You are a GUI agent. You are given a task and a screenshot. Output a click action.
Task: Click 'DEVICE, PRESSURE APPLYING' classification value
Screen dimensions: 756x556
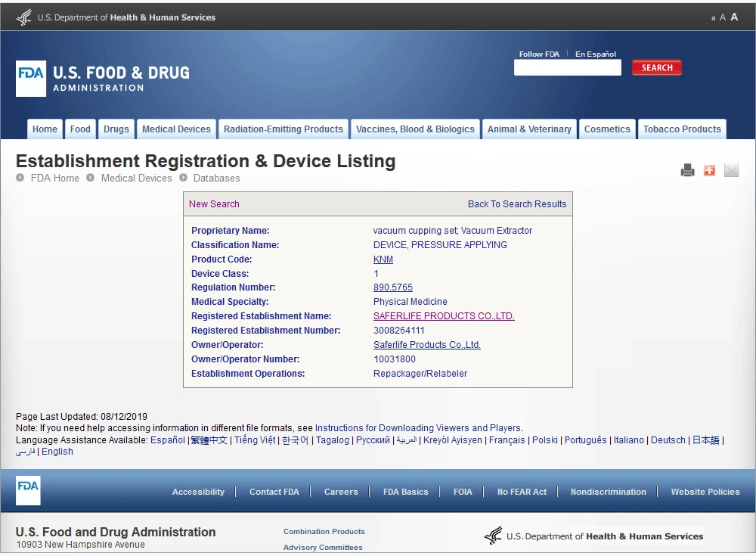(x=440, y=244)
